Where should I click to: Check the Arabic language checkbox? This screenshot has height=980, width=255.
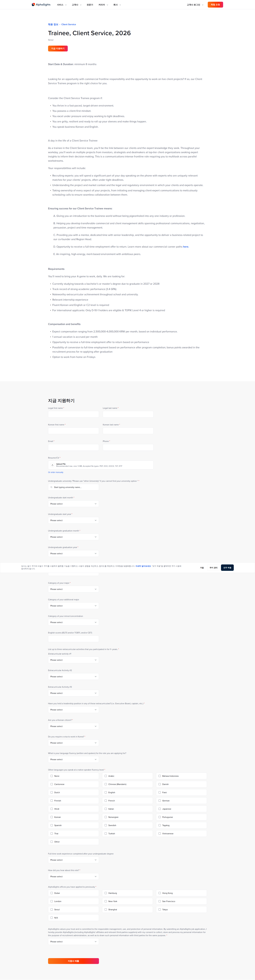(x=106, y=776)
